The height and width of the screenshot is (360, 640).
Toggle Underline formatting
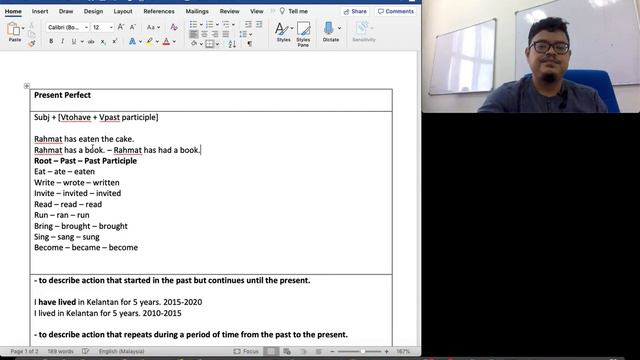(x=74, y=42)
